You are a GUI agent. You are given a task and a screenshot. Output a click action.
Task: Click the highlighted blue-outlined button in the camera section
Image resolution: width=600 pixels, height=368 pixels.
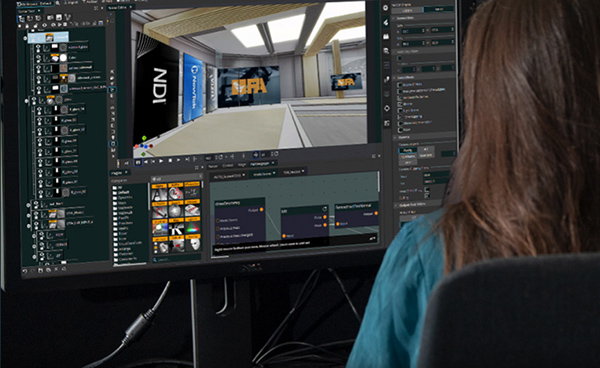(408, 151)
